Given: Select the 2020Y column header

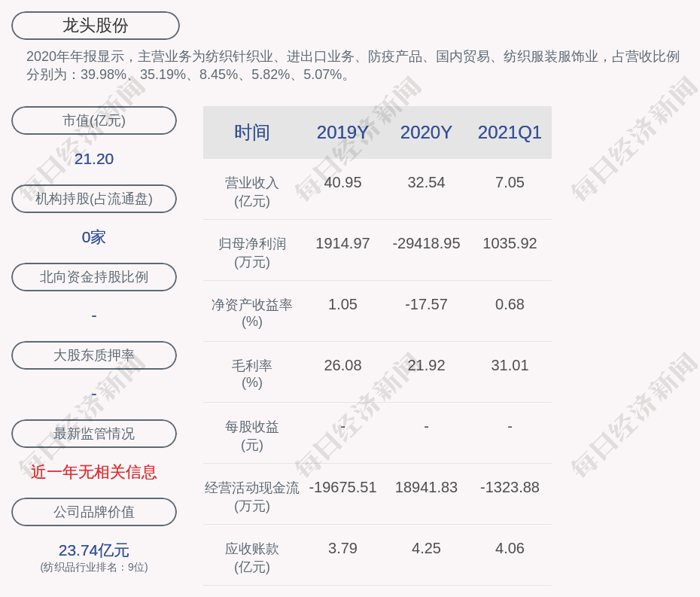Looking at the screenshot, I should (426, 132).
